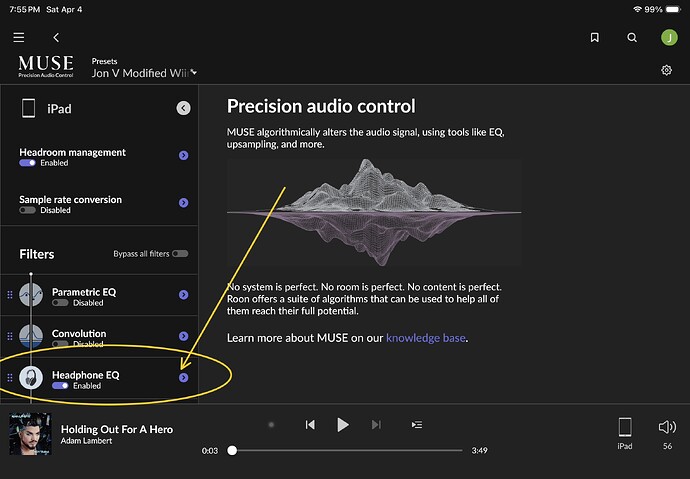Click the MUSE logo
The width and height of the screenshot is (690, 479).
pyautogui.click(x=46, y=66)
